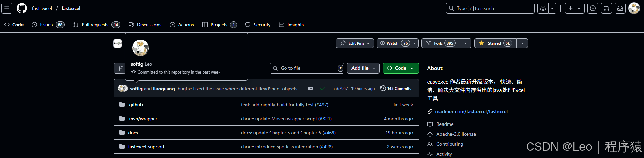
Task: Click the liaoguang author link
Action: tap(164, 89)
